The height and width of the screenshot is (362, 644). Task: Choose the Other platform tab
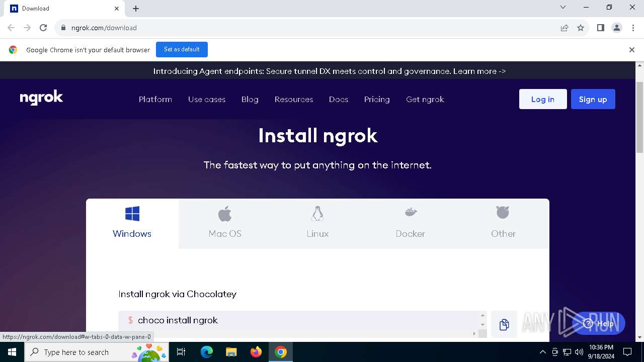503,223
